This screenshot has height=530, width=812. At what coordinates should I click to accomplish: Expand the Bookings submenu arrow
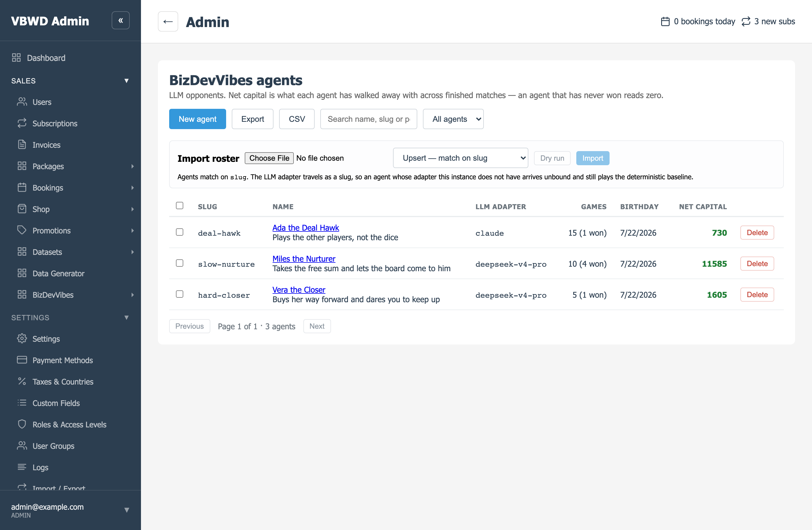[133, 187]
